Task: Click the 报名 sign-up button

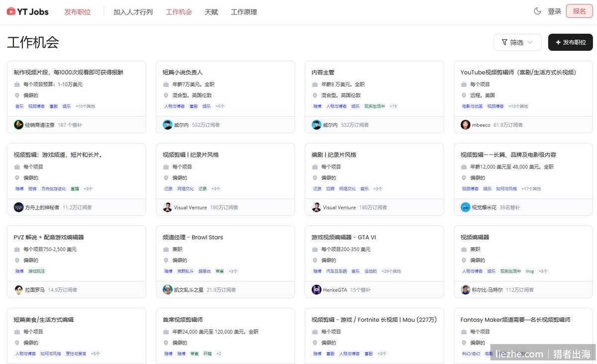Action: coord(579,11)
